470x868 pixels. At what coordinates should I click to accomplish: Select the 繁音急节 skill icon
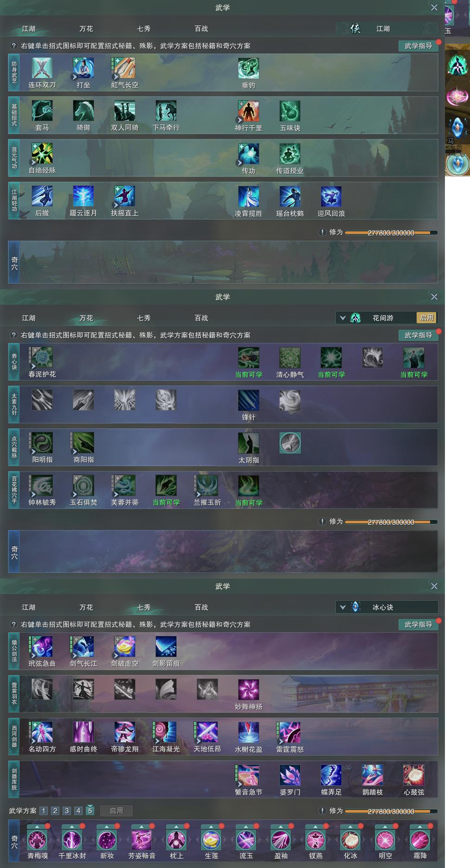coord(249,775)
